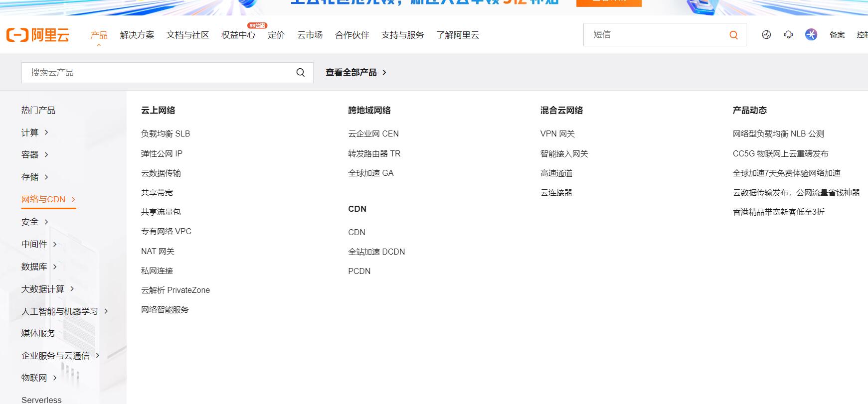This screenshot has width=868, height=404.
Task: Open 网络智能服务 product link
Action: click(x=165, y=309)
